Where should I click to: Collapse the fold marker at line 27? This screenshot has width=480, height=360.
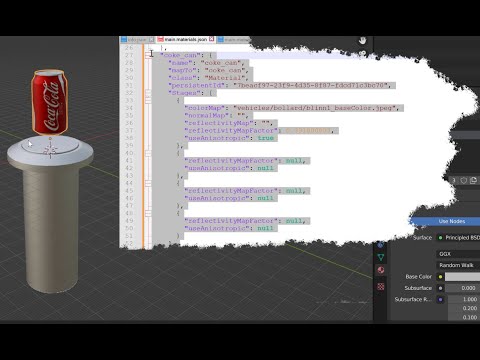pos(148,55)
